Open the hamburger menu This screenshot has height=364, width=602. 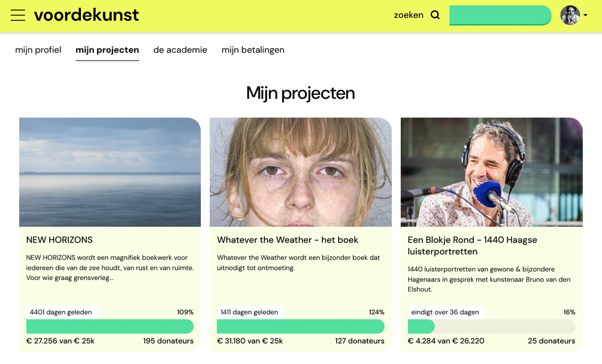coord(18,15)
